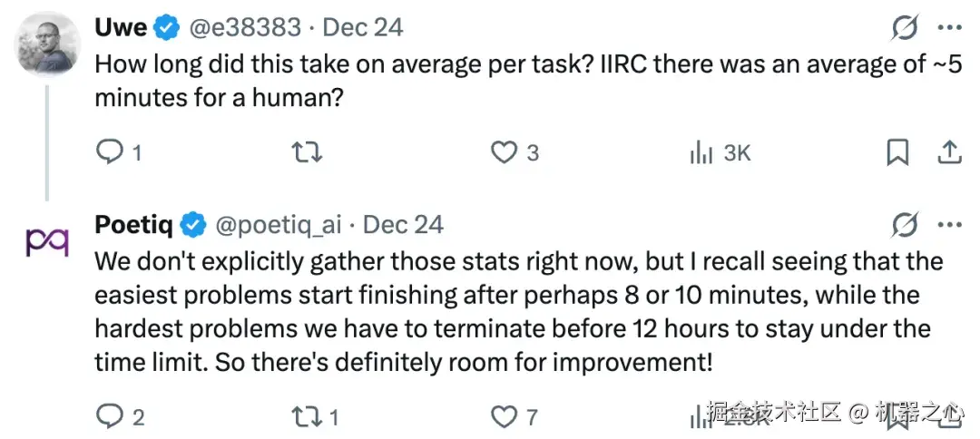Retweet Poetiq's reply

click(308, 416)
